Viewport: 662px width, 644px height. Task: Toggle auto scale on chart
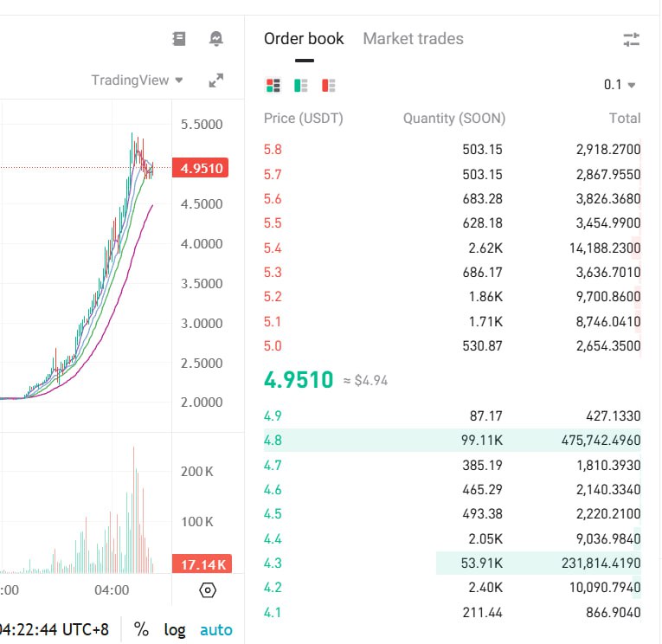(x=216, y=629)
